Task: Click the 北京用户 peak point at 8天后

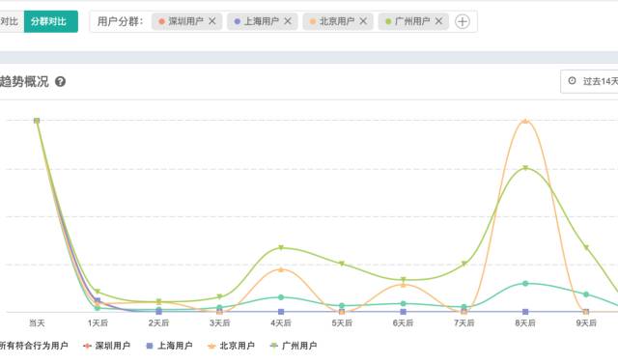Action: (525, 122)
